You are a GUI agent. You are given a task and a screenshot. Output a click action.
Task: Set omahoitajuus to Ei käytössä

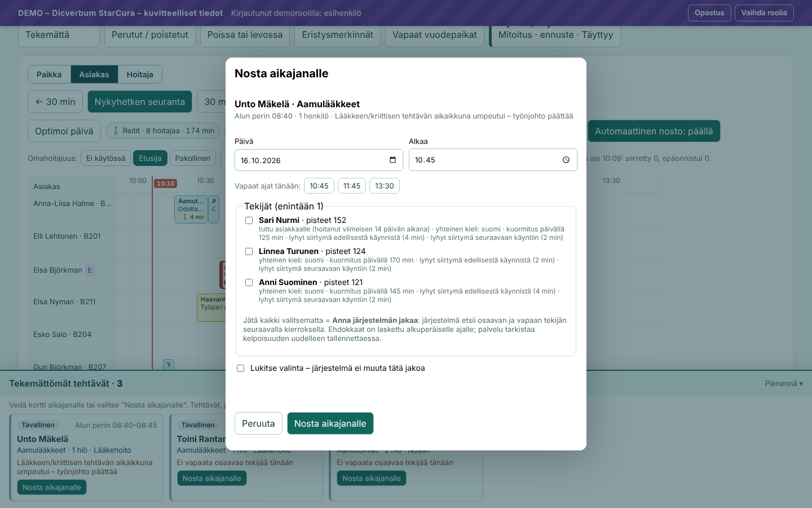tap(106, 158)
